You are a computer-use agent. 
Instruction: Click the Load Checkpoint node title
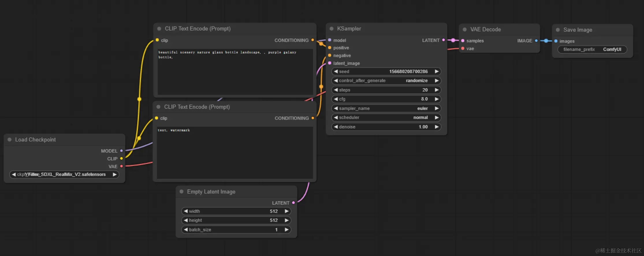35,140
